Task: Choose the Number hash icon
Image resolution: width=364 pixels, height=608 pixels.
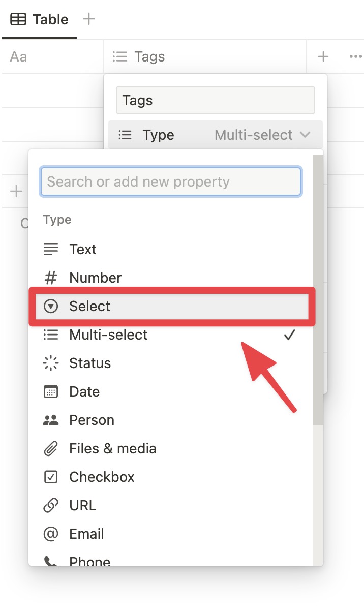Action: pyautogui.click(x=51, y=278)
